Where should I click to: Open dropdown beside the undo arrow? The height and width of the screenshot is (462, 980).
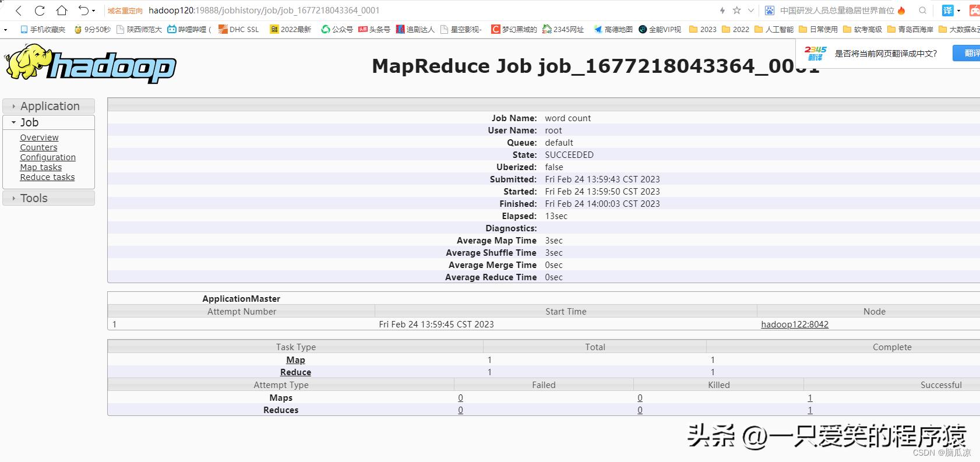pos(94,11)
